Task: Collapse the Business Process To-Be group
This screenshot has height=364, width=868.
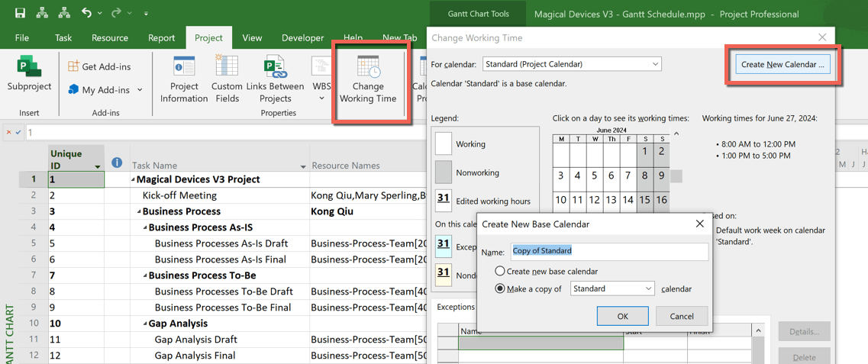Action: [x=145, y=275]
